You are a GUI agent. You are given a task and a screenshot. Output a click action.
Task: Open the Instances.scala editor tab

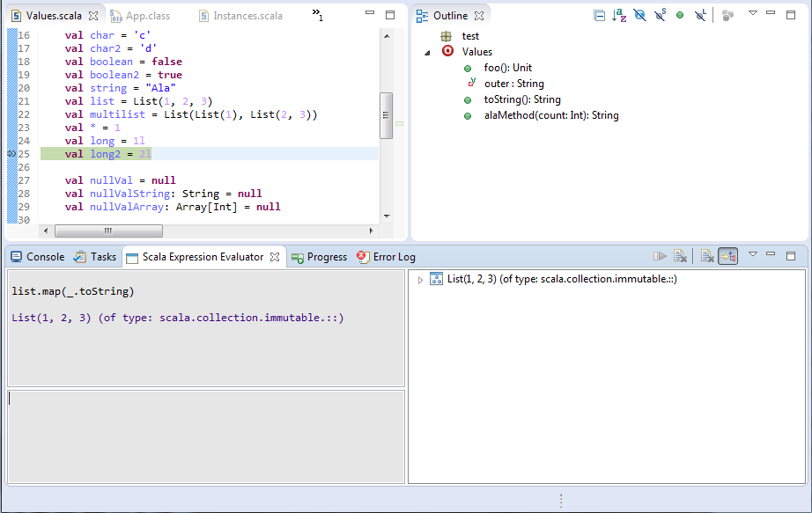click(x=247, y=16)
